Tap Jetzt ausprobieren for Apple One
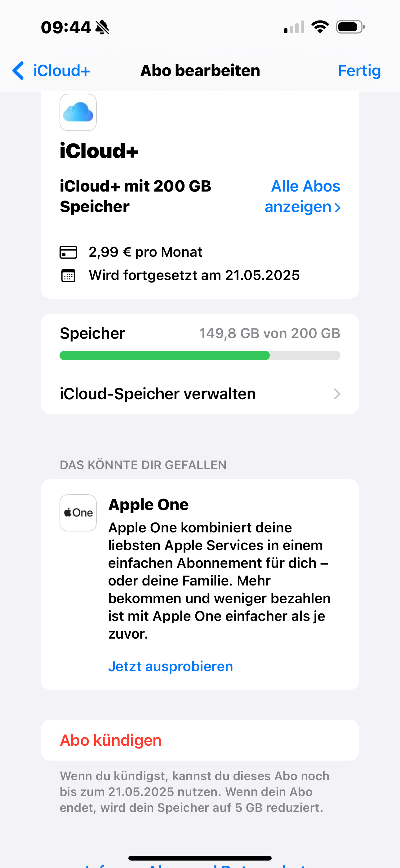400x868 pixels. click(x=170, y=666)
